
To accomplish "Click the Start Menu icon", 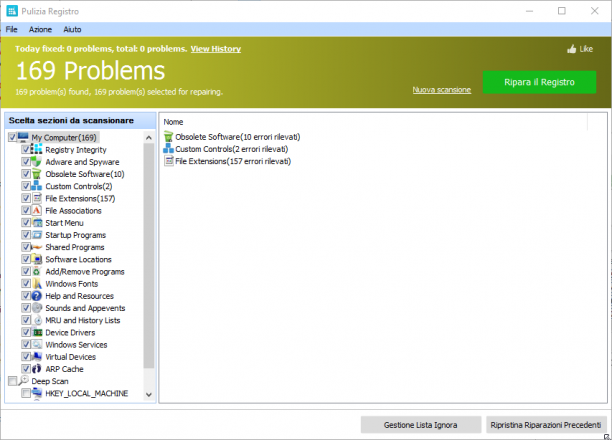I will tap(37, 223).
